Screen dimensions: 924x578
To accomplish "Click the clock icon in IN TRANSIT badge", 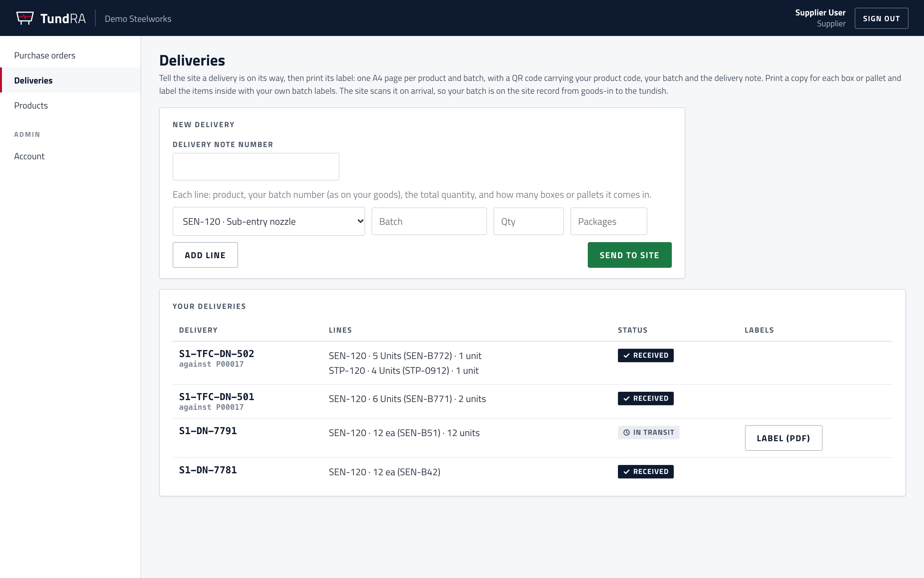I will click(627, 432).
